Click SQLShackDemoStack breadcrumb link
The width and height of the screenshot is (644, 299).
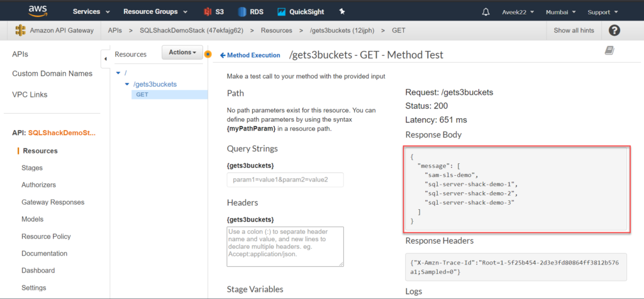click(x=191, y=30)
